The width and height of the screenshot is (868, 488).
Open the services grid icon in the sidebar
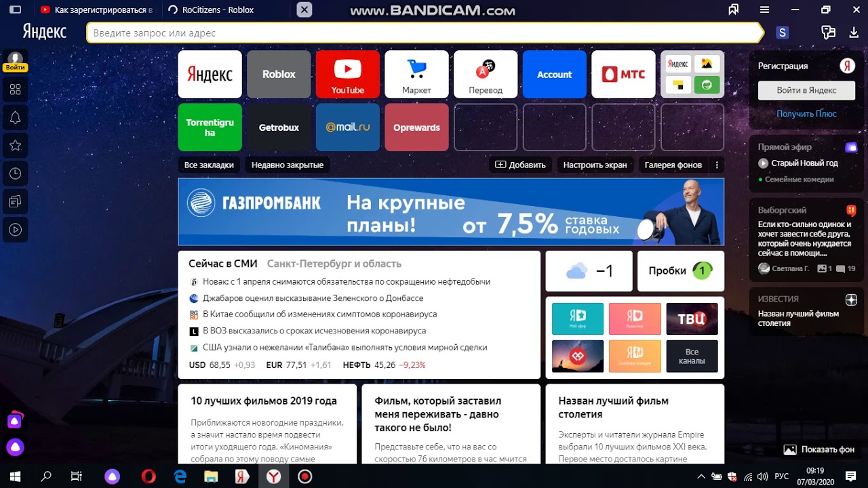coord(15,89)
